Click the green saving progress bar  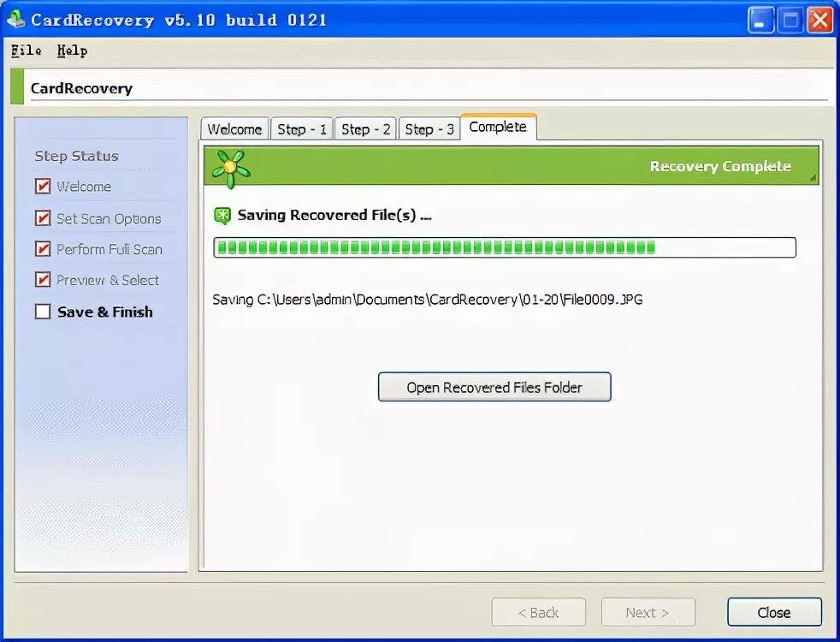(x=505, y=247)
